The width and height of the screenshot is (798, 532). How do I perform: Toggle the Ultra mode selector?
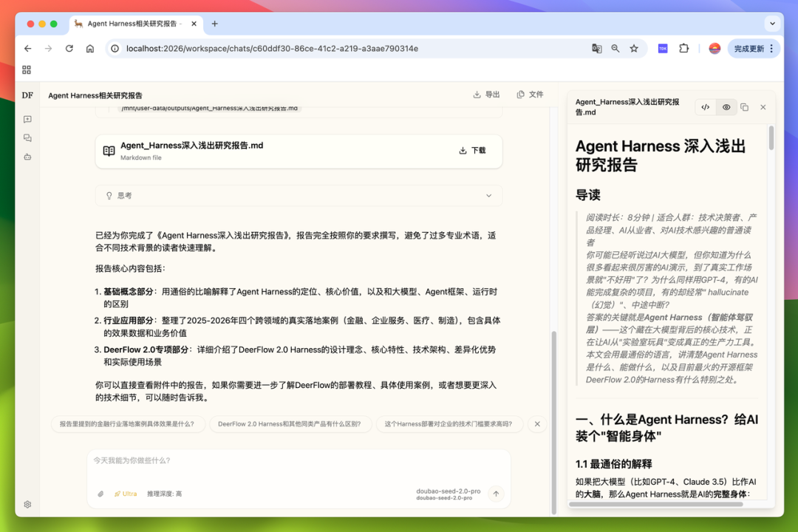coord(126,494)
